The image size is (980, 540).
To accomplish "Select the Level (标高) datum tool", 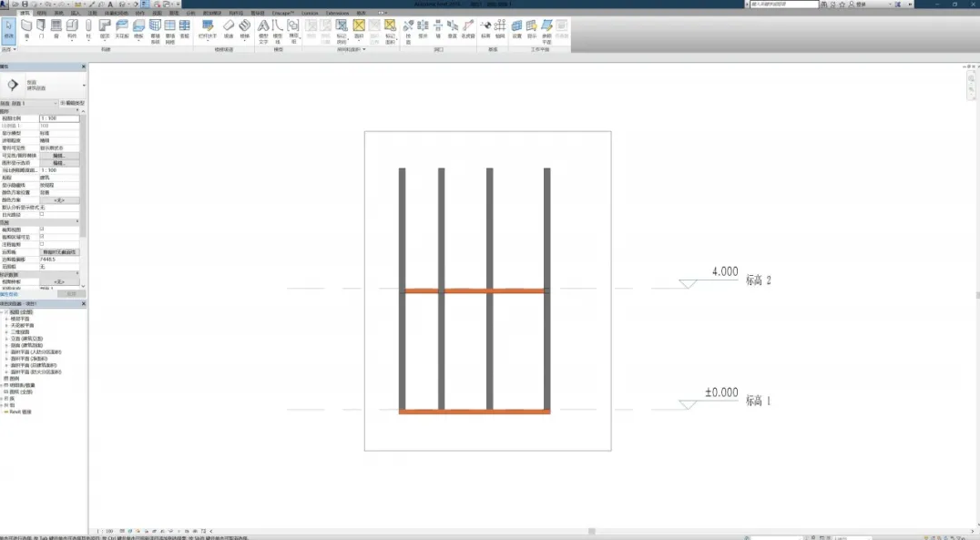I will coord(485,29).
